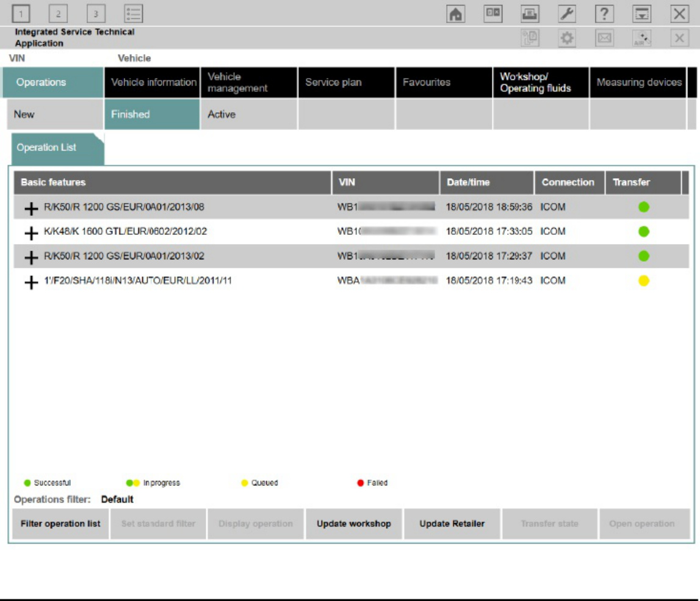Image resolution: width=700 pixels, height=601 pixels.
Task: Click the greyed copy documents icon
Action: [x=530, y=38]
